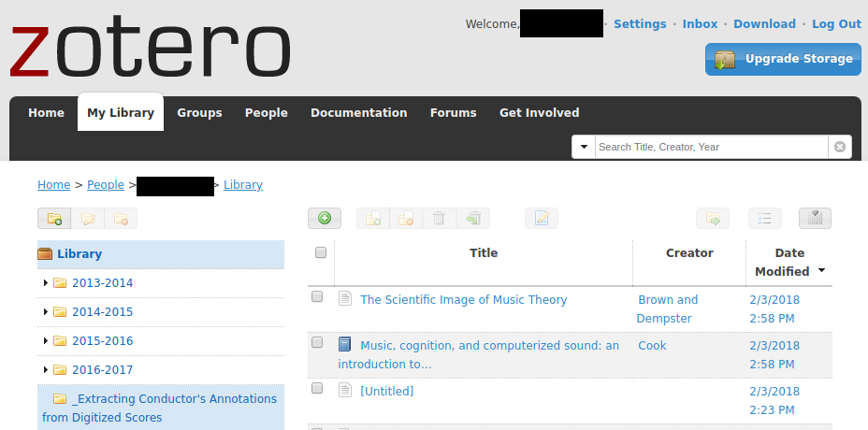Screen dimensions: 868x430
Task: Click the trash icon in items toolbar
Action: pyautogui.click(x=439, y=218)
